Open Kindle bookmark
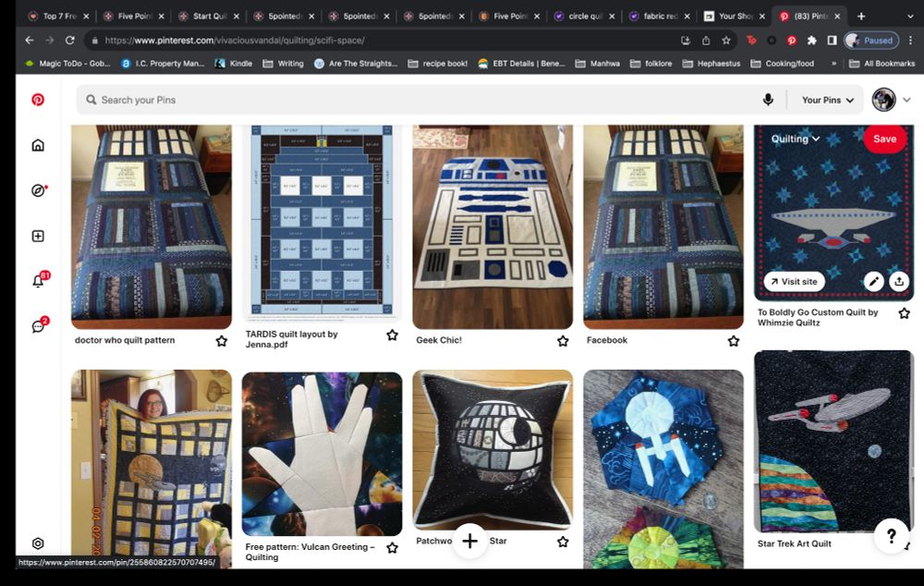Screen dimensions: 924x586 (234, 63)
